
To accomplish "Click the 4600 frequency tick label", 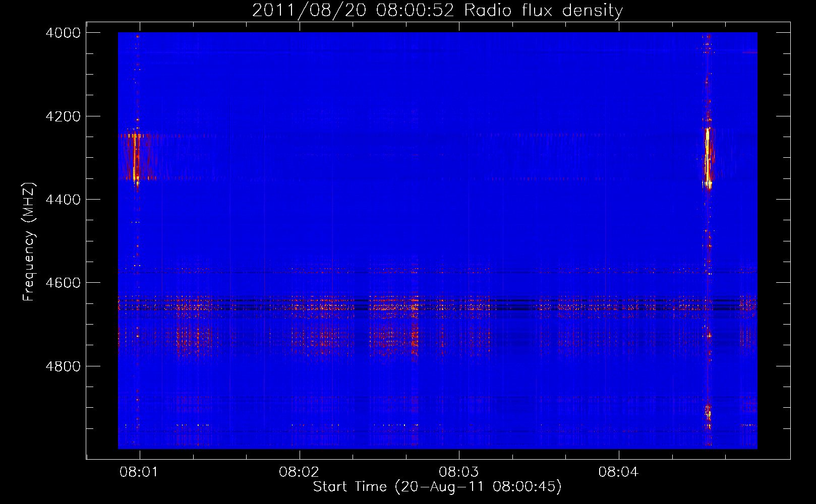I will (63, 283).
